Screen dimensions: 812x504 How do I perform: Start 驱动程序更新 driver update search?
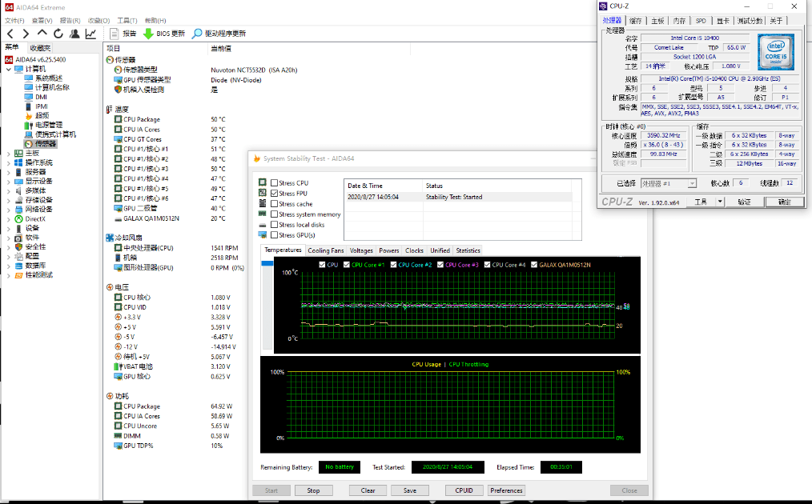point(219,34)
